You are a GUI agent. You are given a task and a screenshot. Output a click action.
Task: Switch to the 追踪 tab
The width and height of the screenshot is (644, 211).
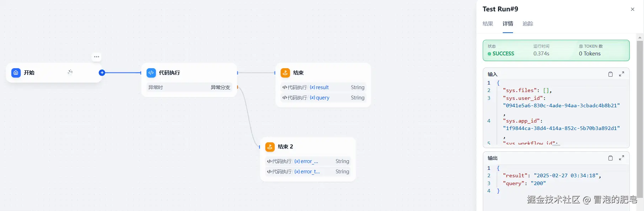tap(528, 24)
